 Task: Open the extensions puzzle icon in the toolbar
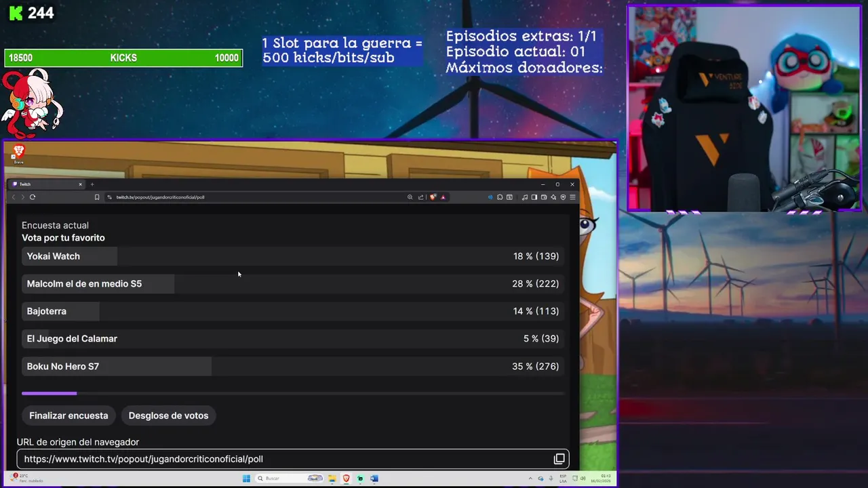click(x=500, y=197)
